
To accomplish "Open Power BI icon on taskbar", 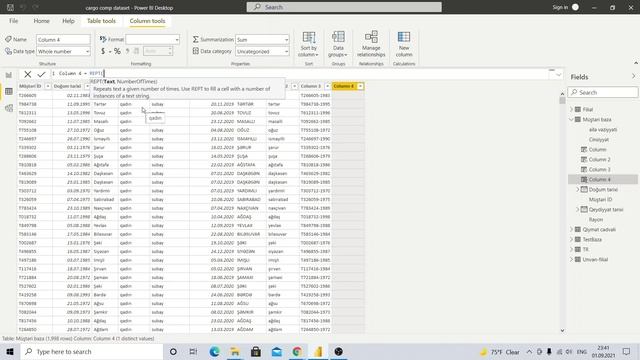I will coord(318,351).
